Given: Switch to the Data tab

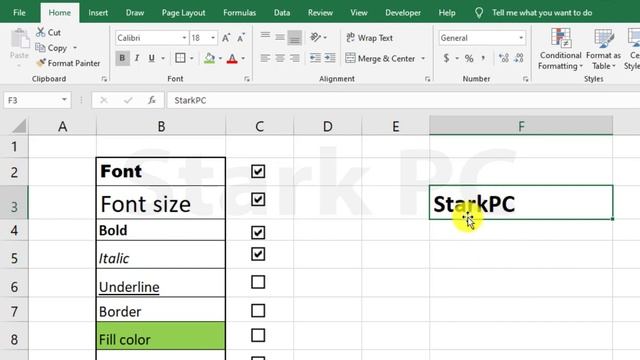Looking at the screenshot, I should point(282,13).
